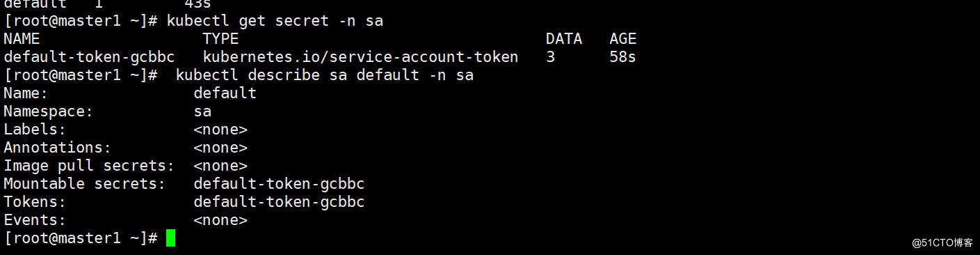
Task: Click the last root@master1 prompt
Action: point(81,238)
